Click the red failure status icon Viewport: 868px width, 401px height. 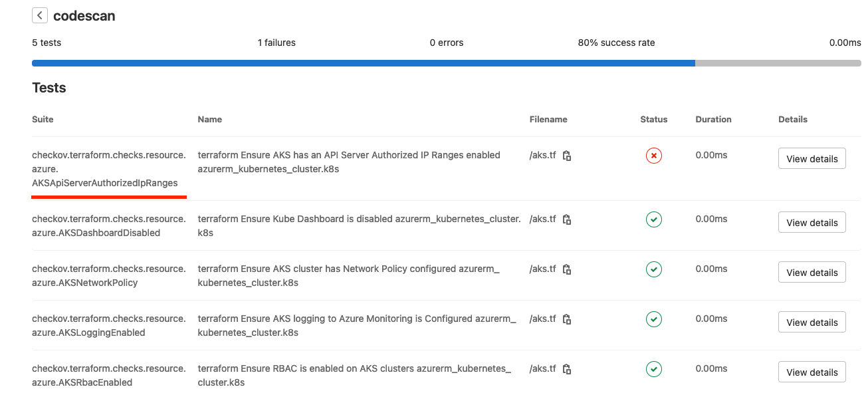coord(653,155)
